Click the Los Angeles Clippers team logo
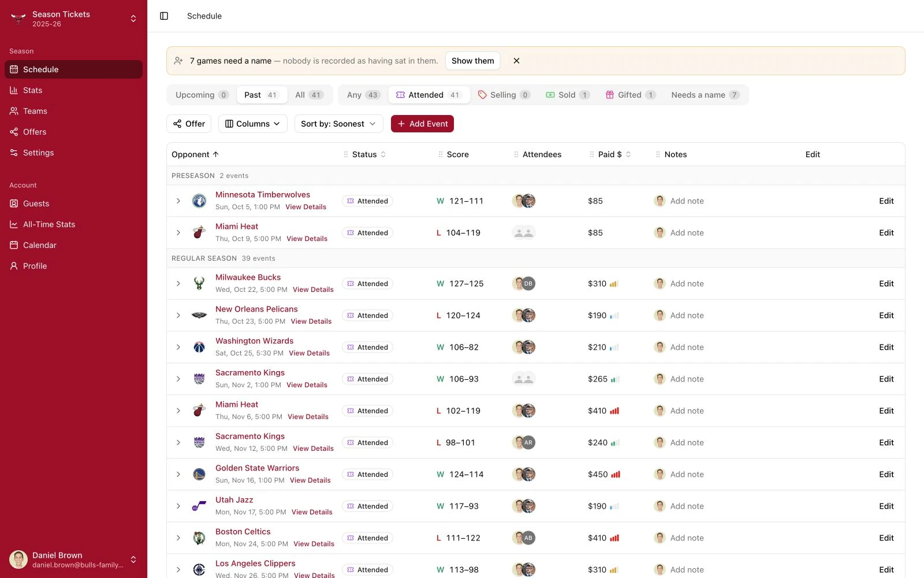The height and width of the screenshot is (578, 924). pyautogui.click(x=199, y=570)
